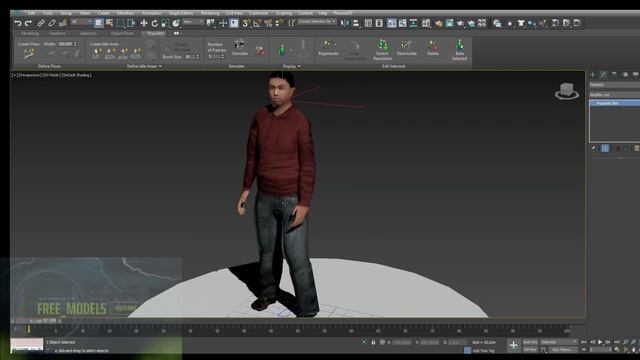
Task: Select the Select and Move tool
Action: point(144,23)
